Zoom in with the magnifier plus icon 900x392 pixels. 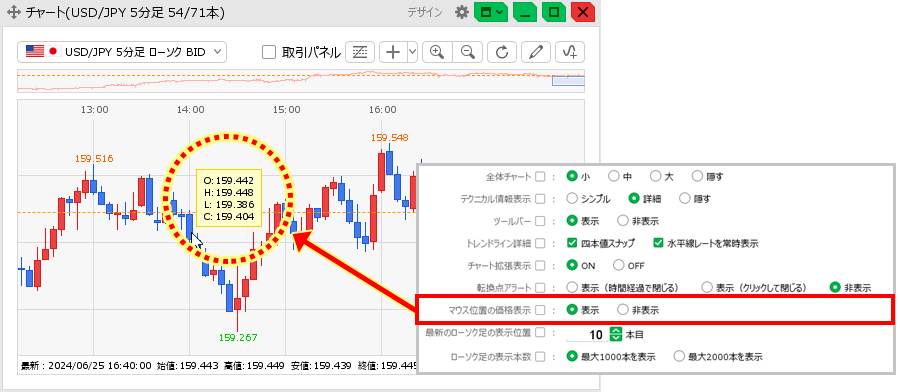437,52
